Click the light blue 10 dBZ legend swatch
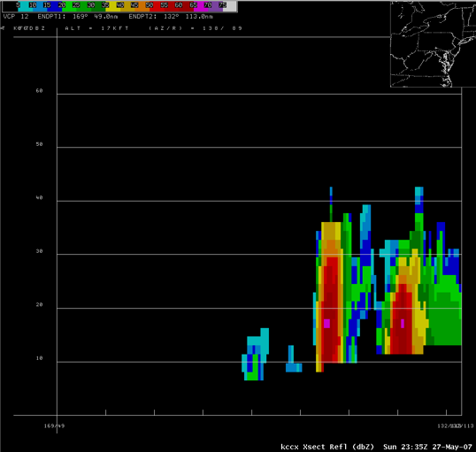This screenshot has height=452, width=476. (40, 7)
